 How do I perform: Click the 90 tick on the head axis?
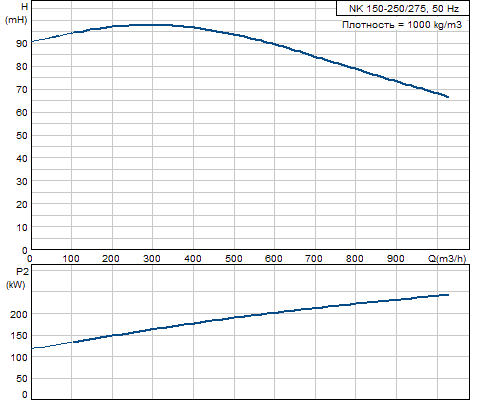(22, 43)
